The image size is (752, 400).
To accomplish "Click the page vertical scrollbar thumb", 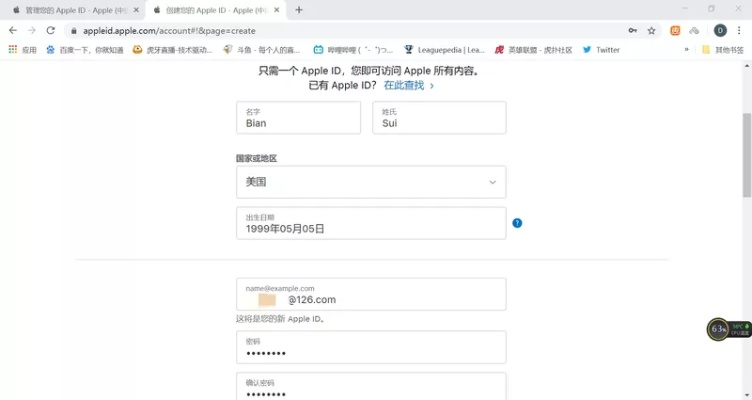I will coord(747,155).
